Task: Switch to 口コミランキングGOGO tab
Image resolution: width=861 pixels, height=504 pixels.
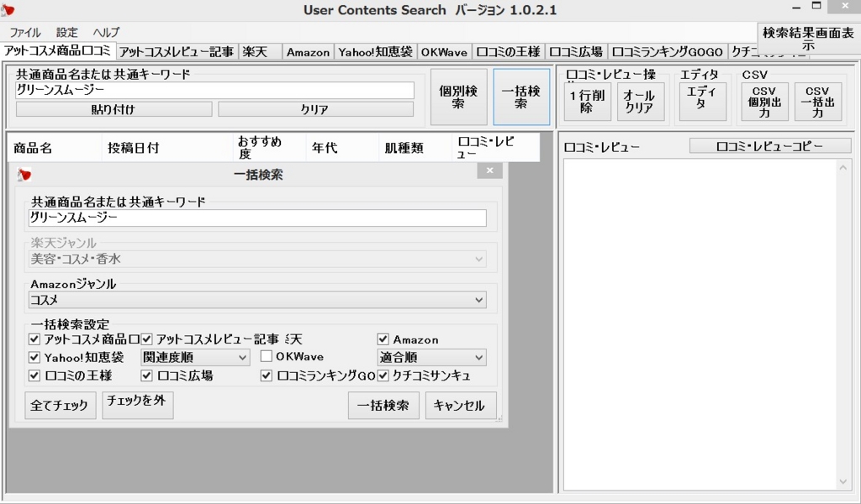Action: (x=667, y=52)
